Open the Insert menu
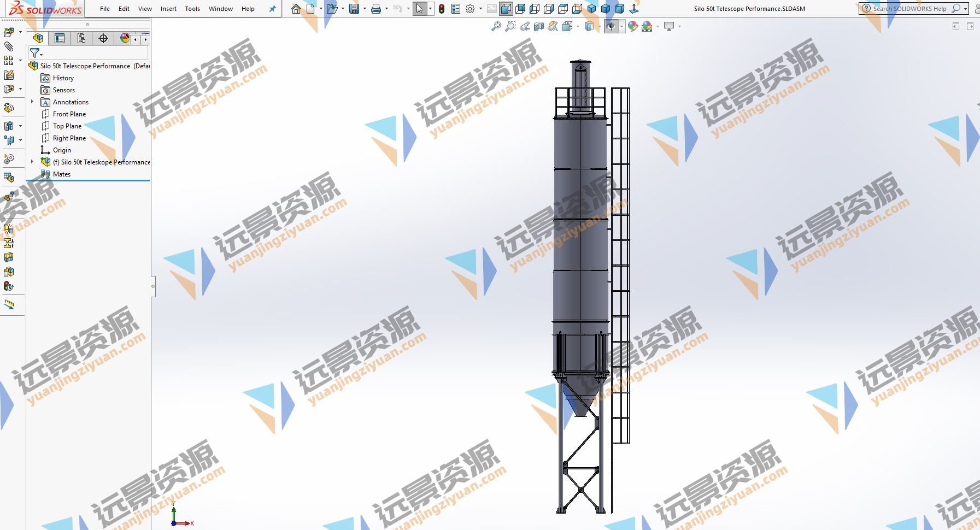Image resolution: width=980 pixels, height=530 pixels. point(168,9)
